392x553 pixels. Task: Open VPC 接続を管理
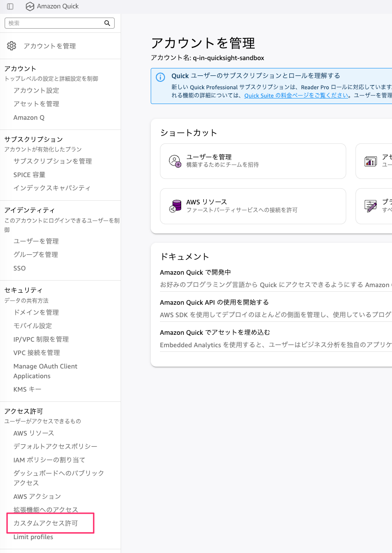(x=37, y=353)
